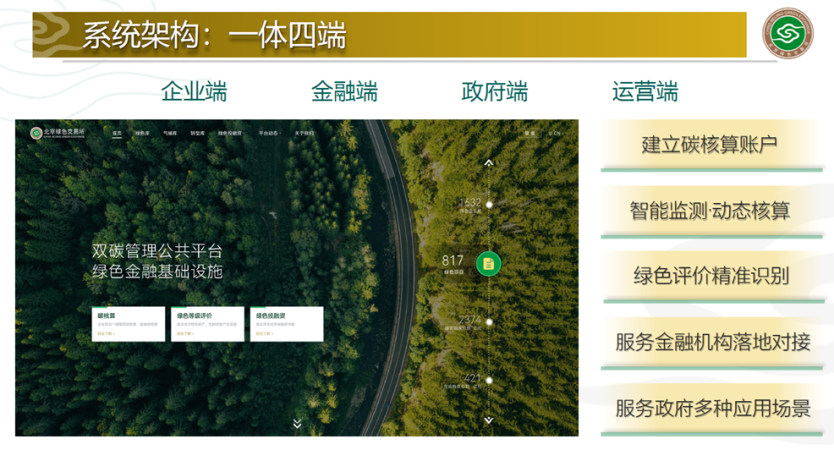Select the 2374 marker dot on timeline
The image size is (834, 450).
pos(489,322)
